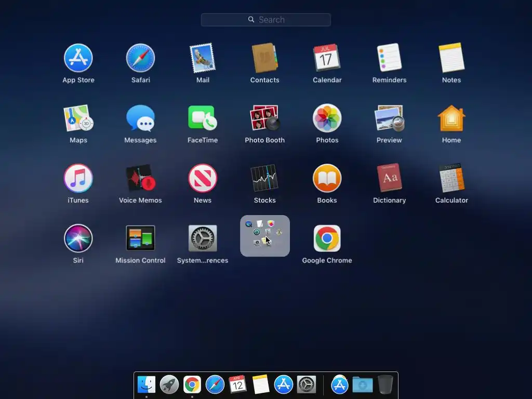
Task: Open the News app
Action: coord(203,178)
